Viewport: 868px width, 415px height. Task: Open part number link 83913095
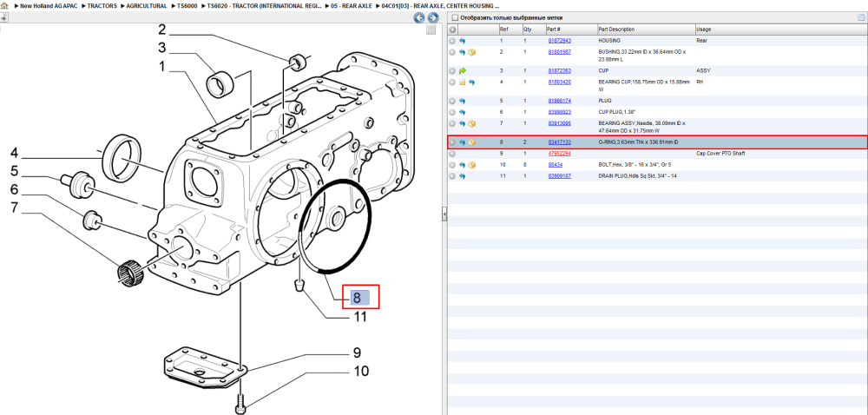pos(559,122)
